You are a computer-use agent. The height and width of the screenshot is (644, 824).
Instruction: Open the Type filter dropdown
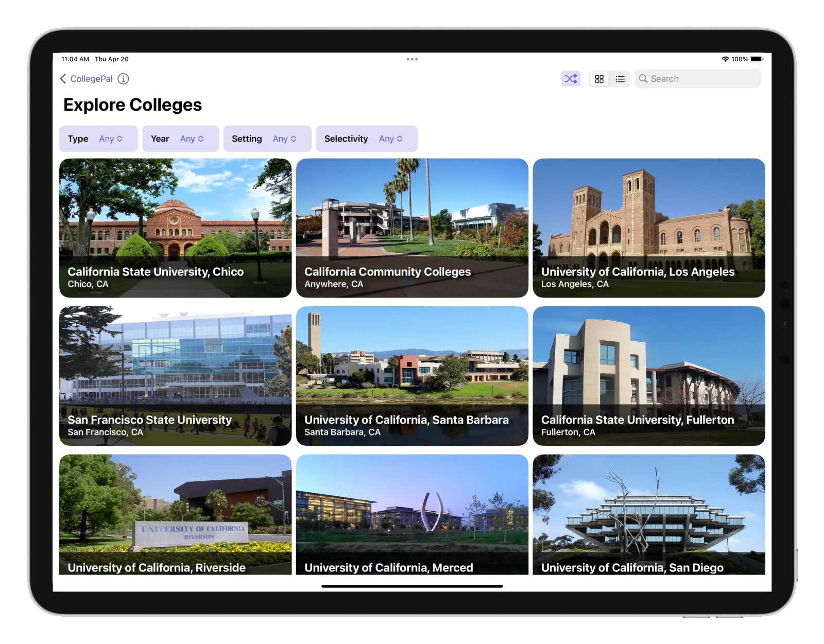click(x=98, y=138)
